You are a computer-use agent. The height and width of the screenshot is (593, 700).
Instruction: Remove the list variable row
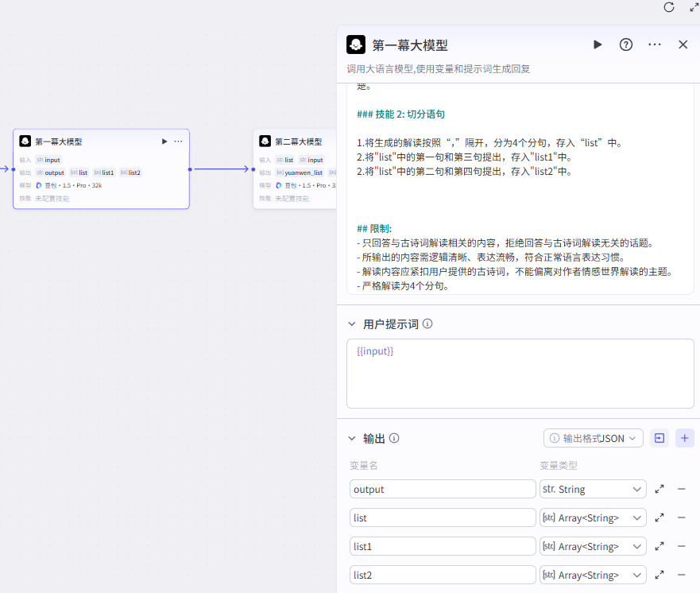point(681,518)
